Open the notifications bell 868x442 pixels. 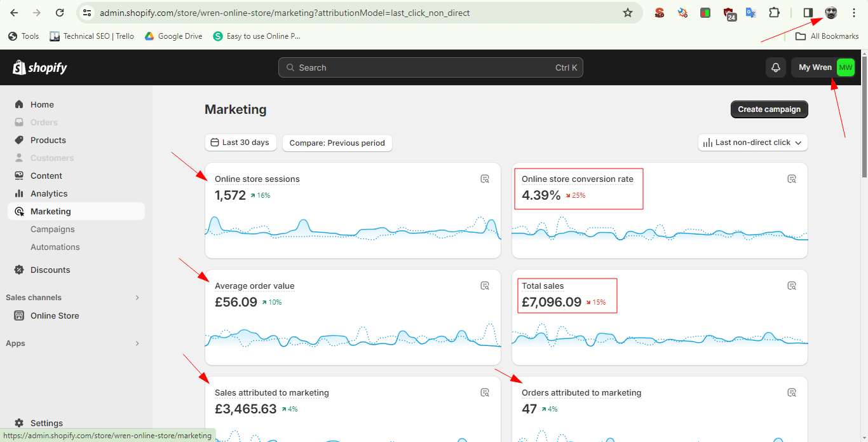776,67
